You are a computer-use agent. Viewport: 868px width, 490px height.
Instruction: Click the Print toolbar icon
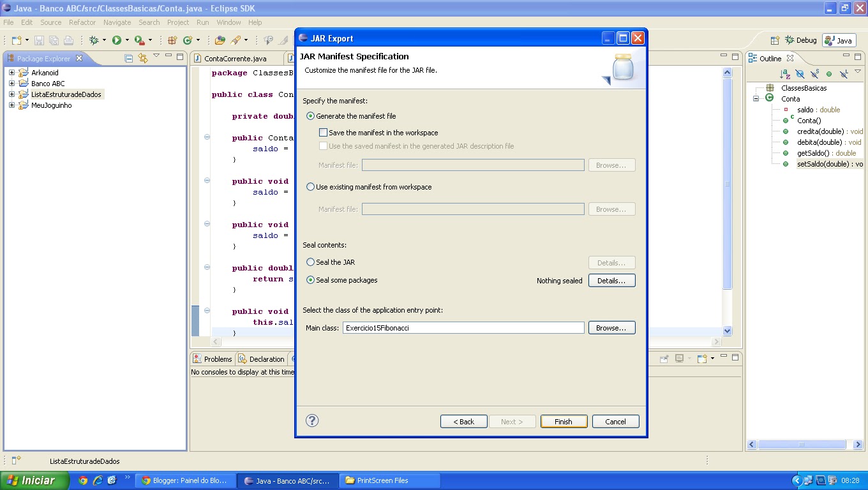click(x=68, y=40)
